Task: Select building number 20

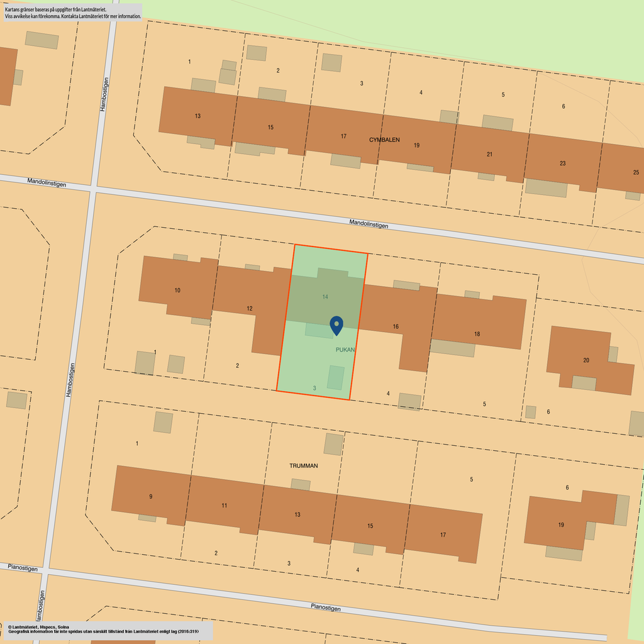Action: 586,360
